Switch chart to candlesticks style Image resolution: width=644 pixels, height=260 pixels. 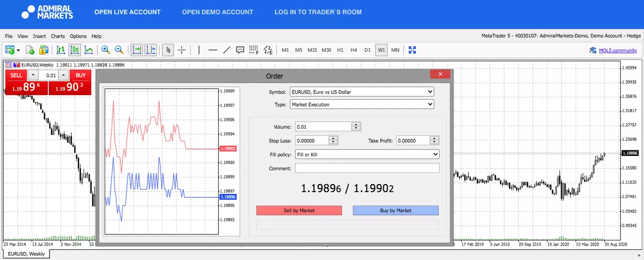click(x=74, y=50)
